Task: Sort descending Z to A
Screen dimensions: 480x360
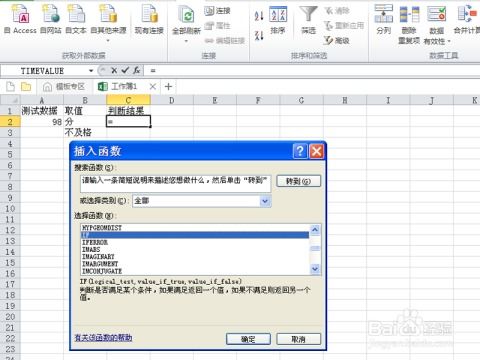Action: pyautogui.click(x=259, y=35)
